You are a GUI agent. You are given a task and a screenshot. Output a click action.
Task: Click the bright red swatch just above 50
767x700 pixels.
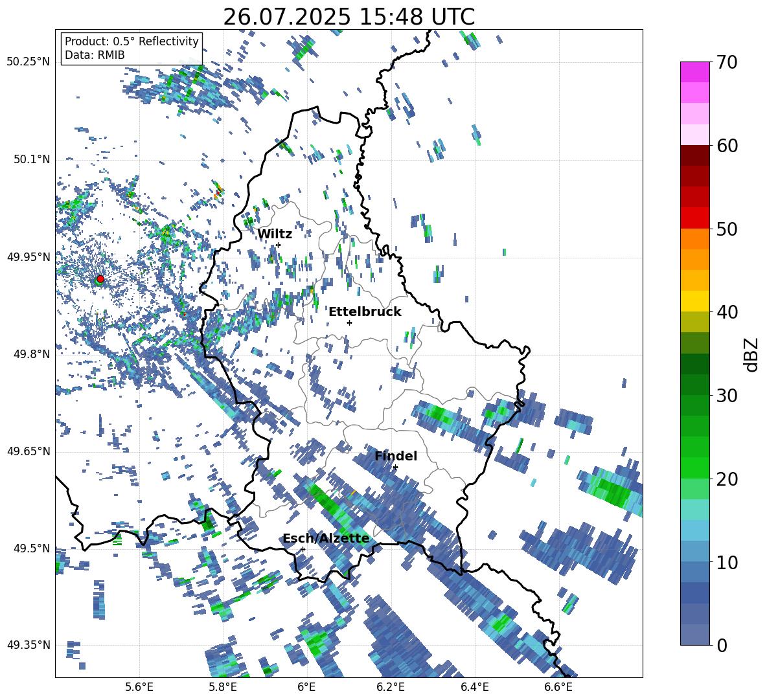[694, 218]
